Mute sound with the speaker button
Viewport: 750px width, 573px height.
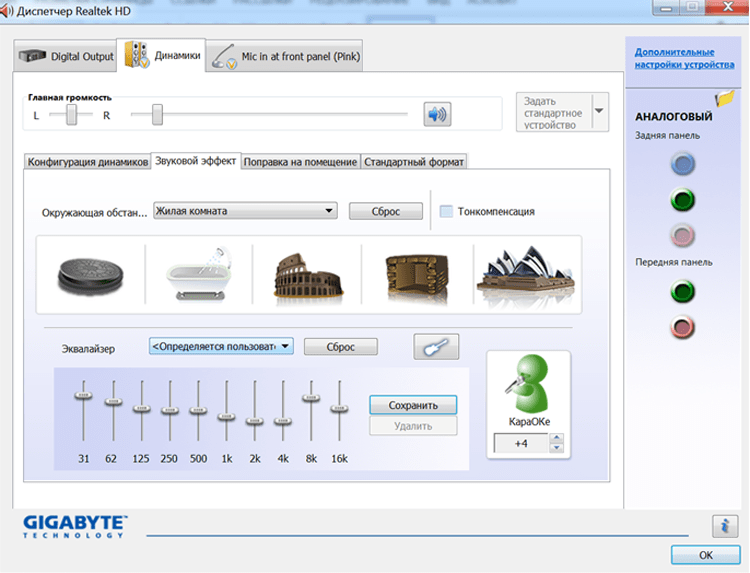(x=436, y=115)
